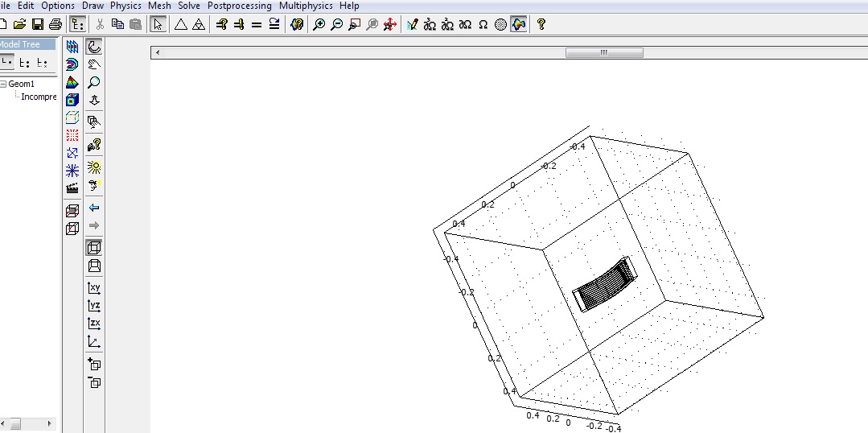868x433 pixels.
Task: Select the Dolly magnifier tool
Action: [94, 82]
